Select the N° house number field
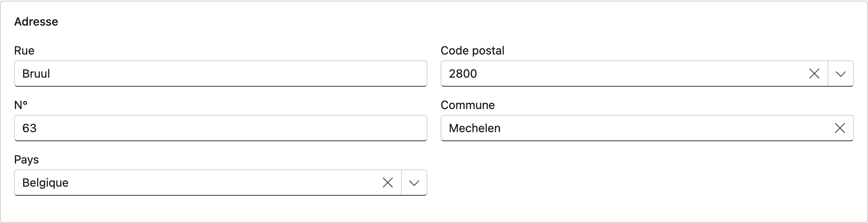Image resolution: width=868 pixels, height=223 pixels. tap(221, 128)
